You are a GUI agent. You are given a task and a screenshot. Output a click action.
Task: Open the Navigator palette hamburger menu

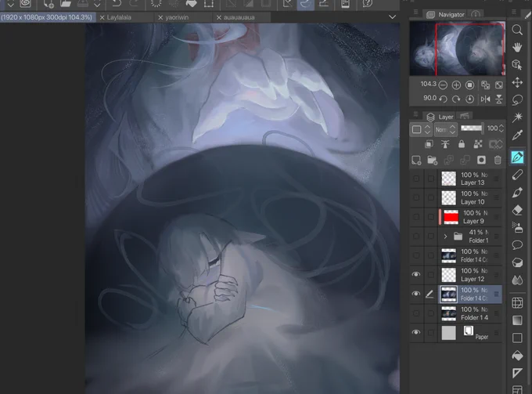click(415, 13)
